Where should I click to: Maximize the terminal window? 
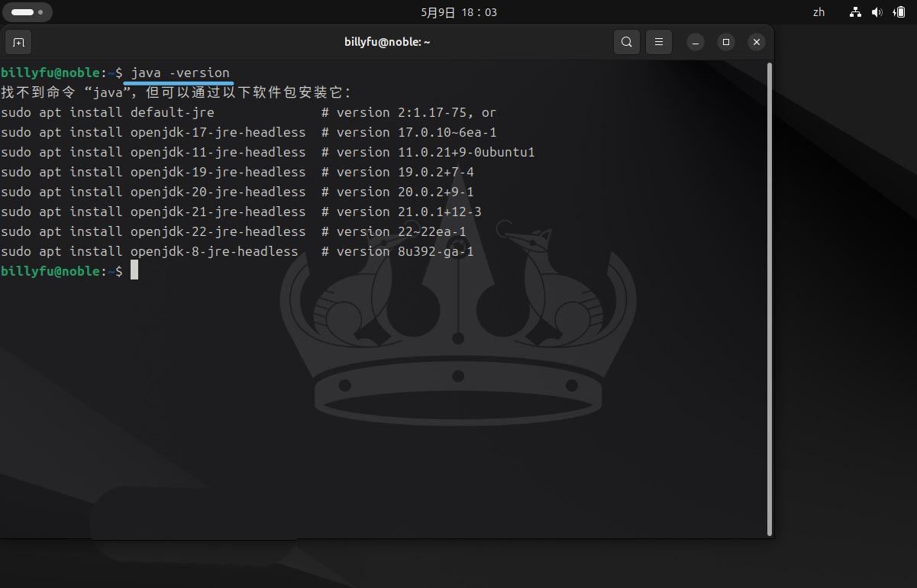pyautogui.click(x=726, y=42)
